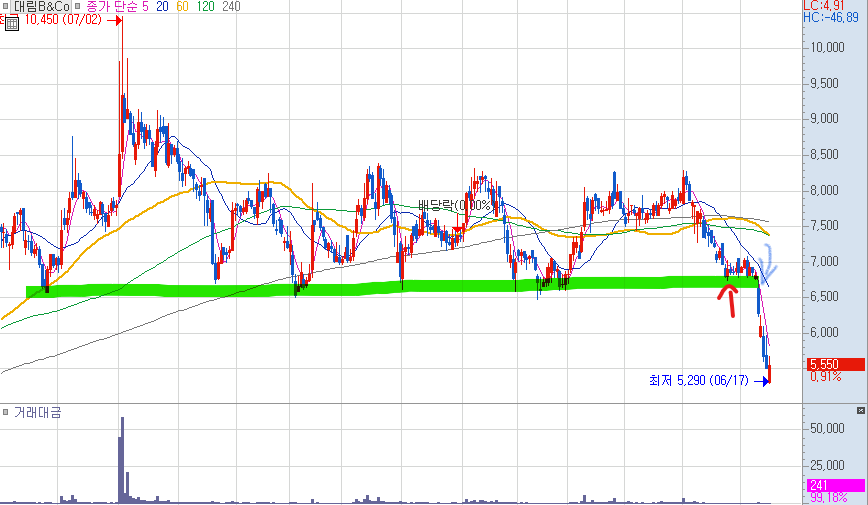The width and height of the screenshot is (868, 505).
Task: Close the 거래대금 volume panel
Action: coord(861,410)
